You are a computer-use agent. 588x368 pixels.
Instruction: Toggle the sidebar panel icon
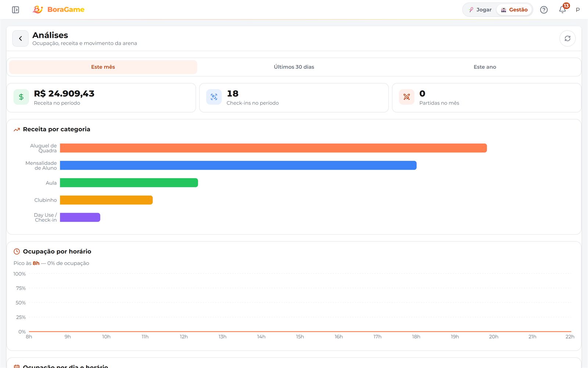pyautogui.click(x=15, y=10)
